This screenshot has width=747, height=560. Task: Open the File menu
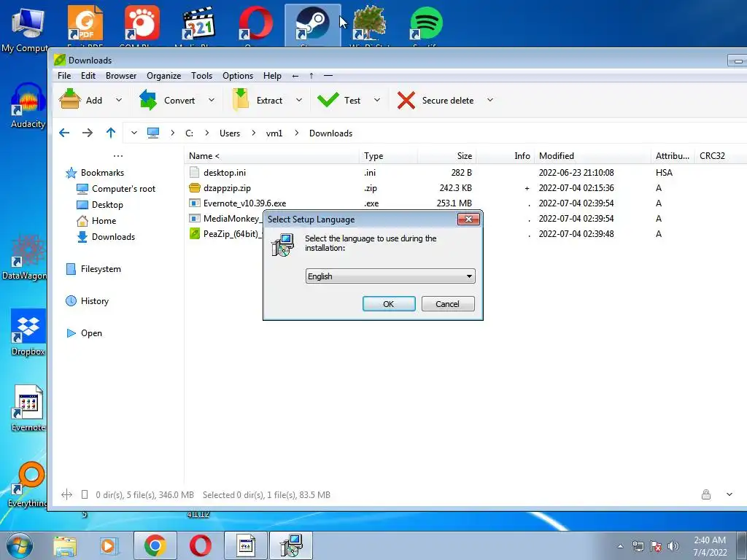[x=64, y=76]
